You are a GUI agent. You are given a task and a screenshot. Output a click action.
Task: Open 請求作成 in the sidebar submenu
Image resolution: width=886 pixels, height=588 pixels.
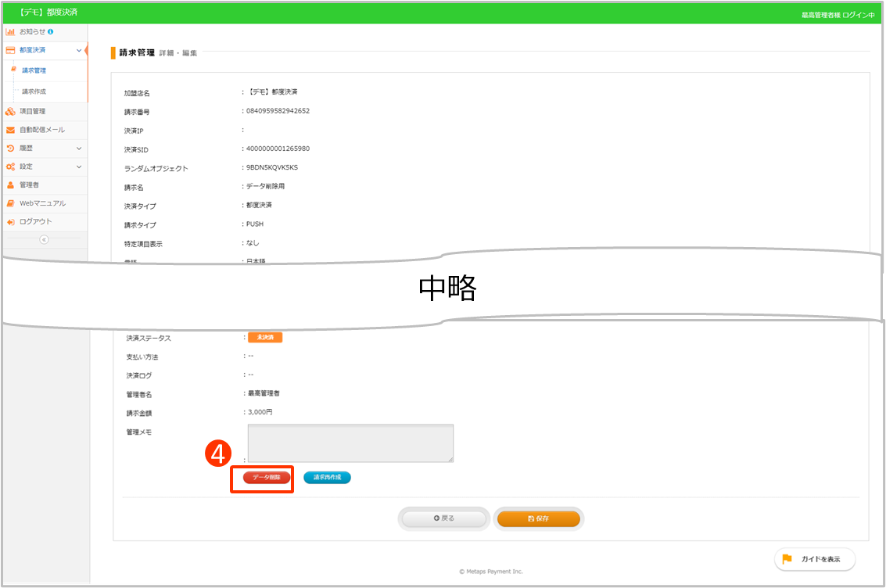point(34,91)
